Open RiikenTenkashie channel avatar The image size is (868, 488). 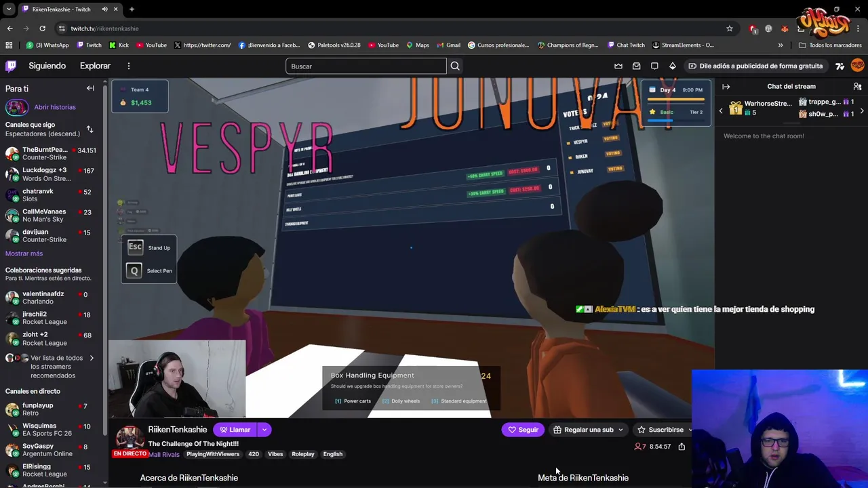130,437
